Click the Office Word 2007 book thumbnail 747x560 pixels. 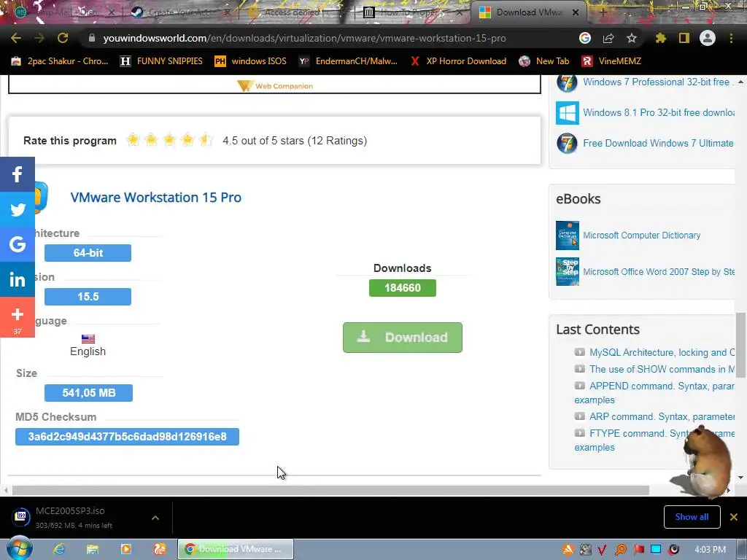coord(568,271)
